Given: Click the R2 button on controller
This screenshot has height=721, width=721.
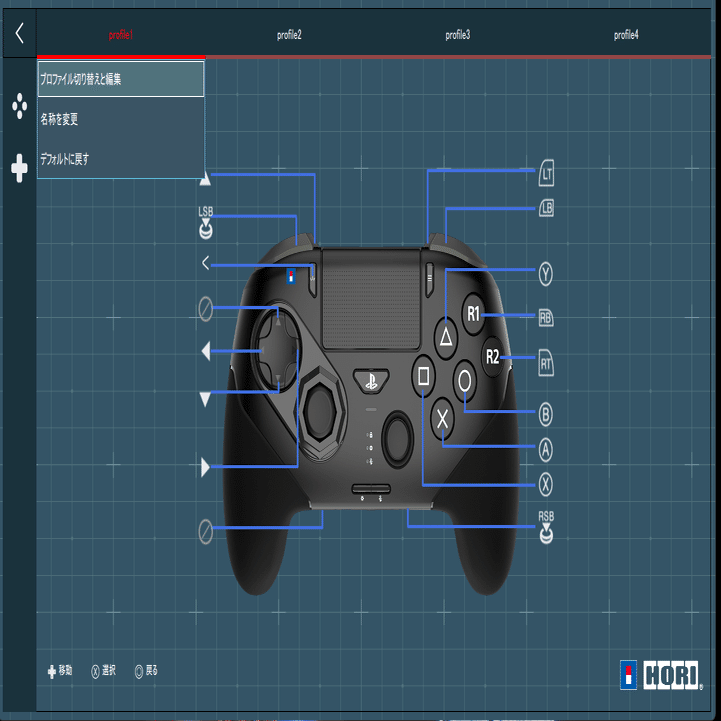Looking at the screenshot, I should pos(492,356).
